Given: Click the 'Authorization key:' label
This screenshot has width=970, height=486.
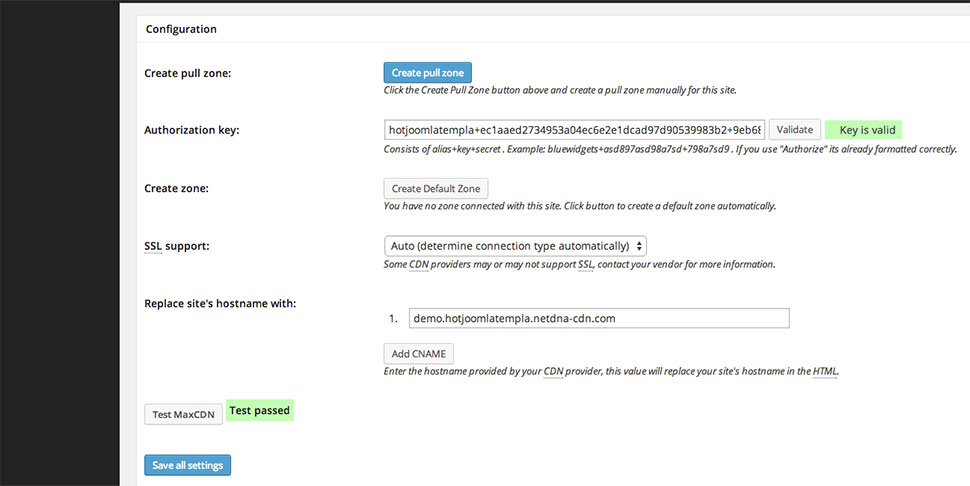Looking at the screenshot, I should click(191, 130).
